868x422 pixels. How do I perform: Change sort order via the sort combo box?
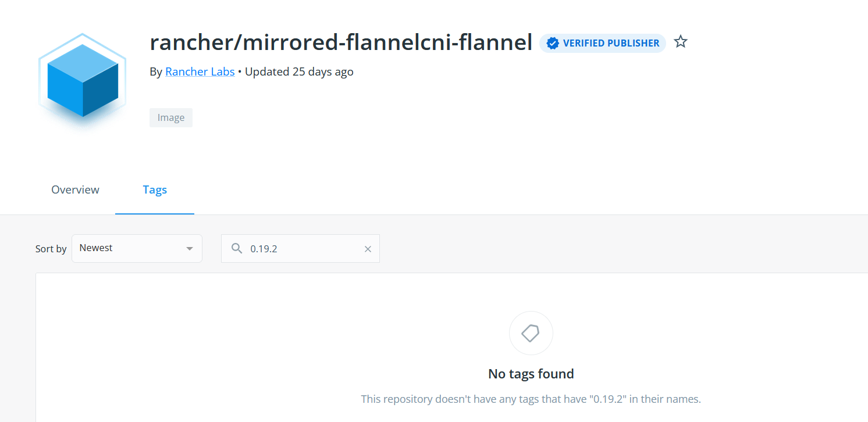tap(137, 248)
